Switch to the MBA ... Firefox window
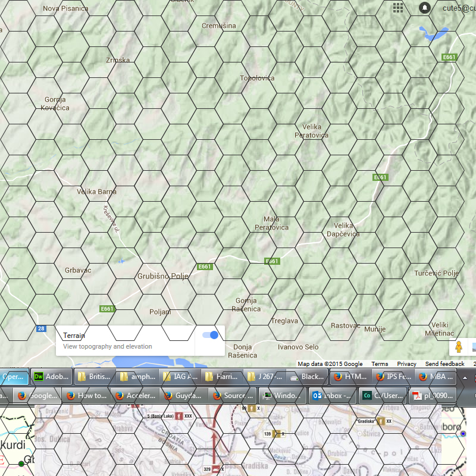Screen dimensions: 476x476 (x=436, y=377)
